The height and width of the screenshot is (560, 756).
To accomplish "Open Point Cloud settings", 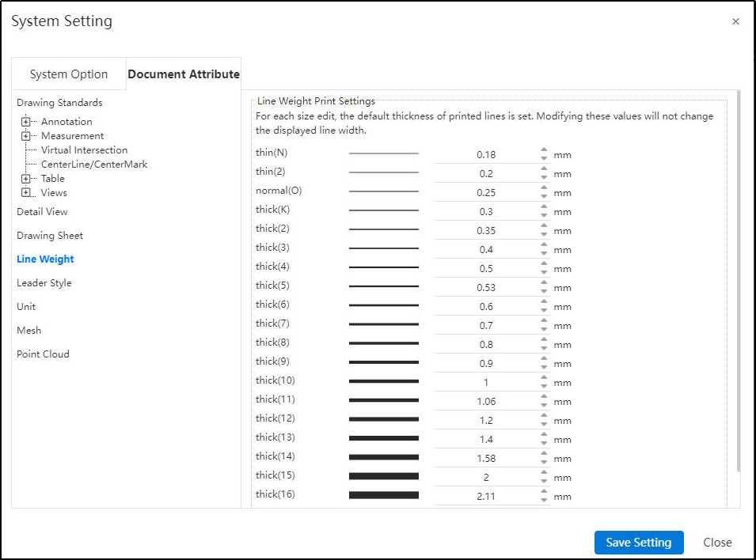I will [x=44, y=354].
